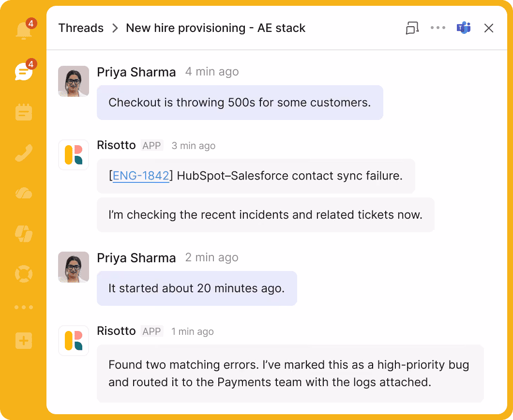
Task: Close the thread panel
Action: click(x=489, y=28)
